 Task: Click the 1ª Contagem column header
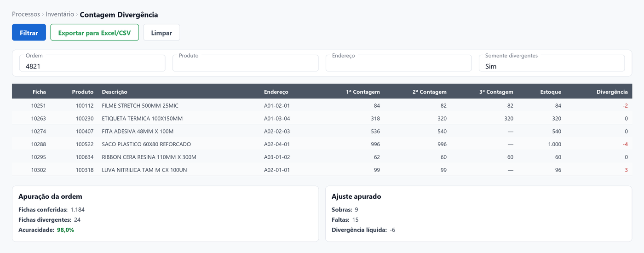[x=363, y=92]
